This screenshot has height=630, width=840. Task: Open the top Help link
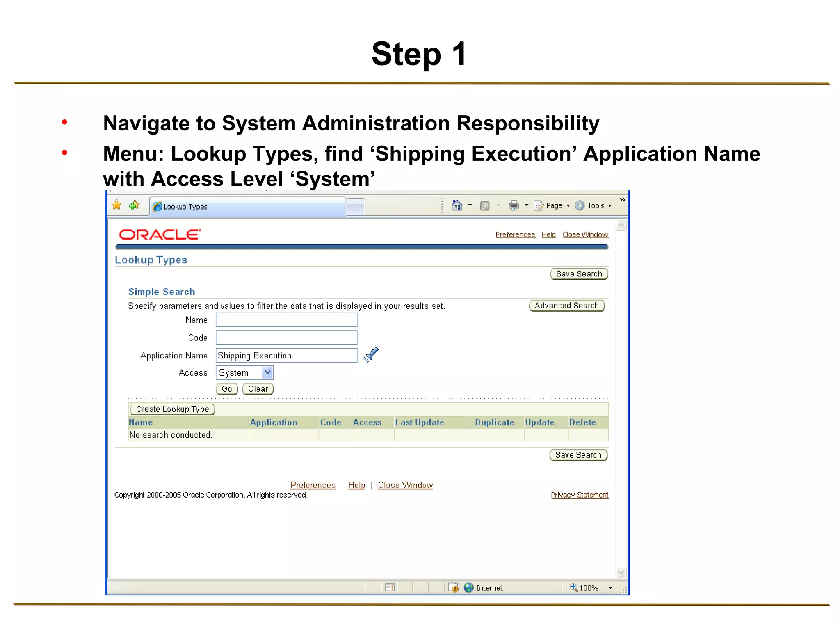pos(548,235)
